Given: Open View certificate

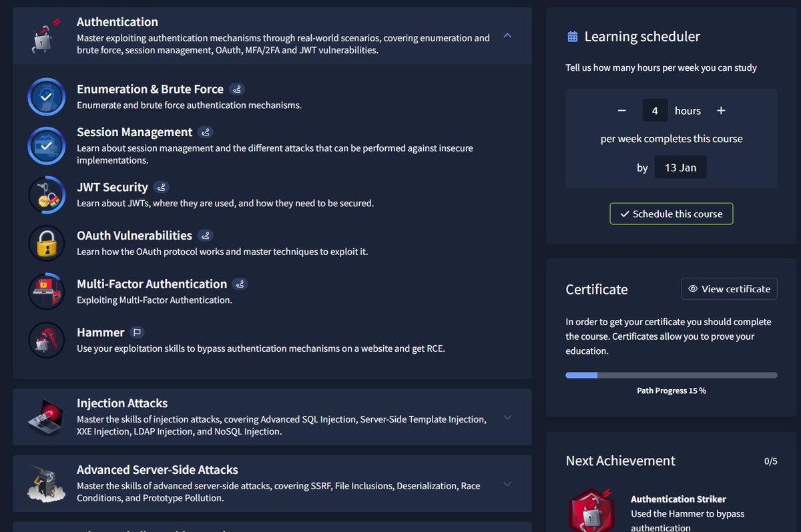Looking at the screenshot, I should (x=729, y=288).
